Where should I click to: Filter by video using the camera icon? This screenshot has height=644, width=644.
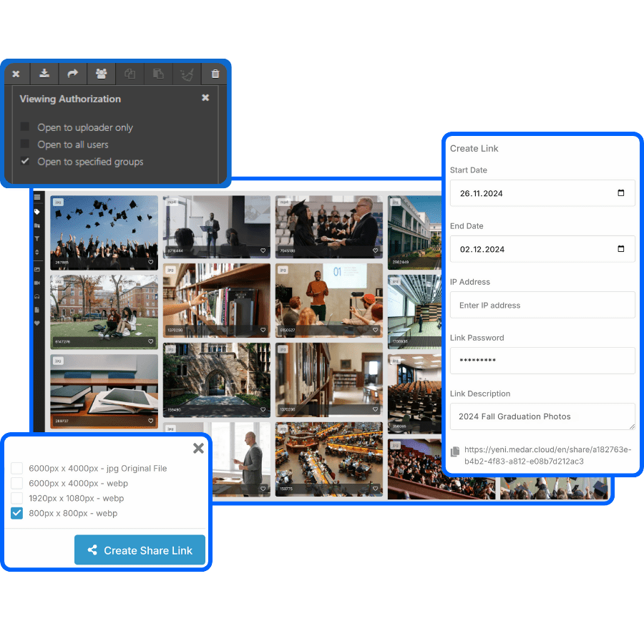(37, 283)
